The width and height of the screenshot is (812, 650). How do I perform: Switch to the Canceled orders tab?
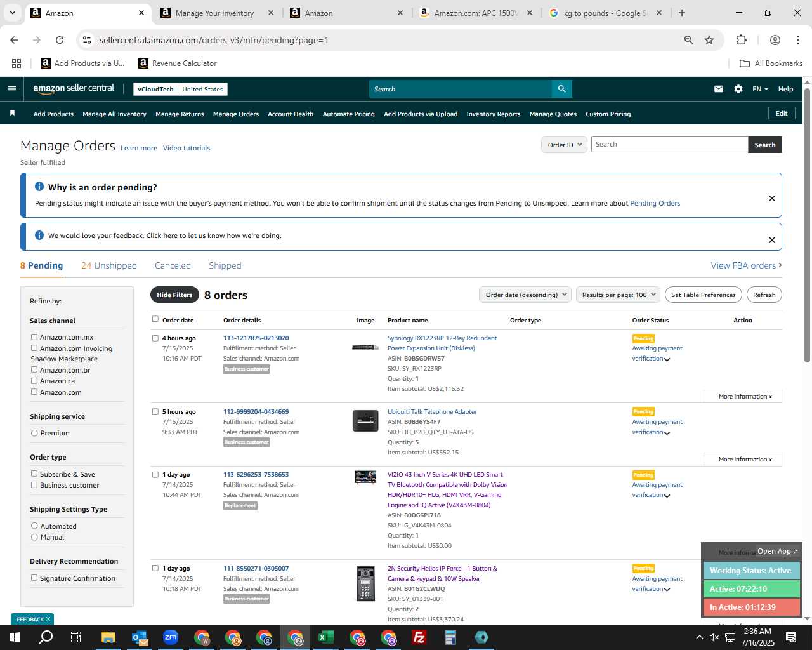[x=173, y=265]
